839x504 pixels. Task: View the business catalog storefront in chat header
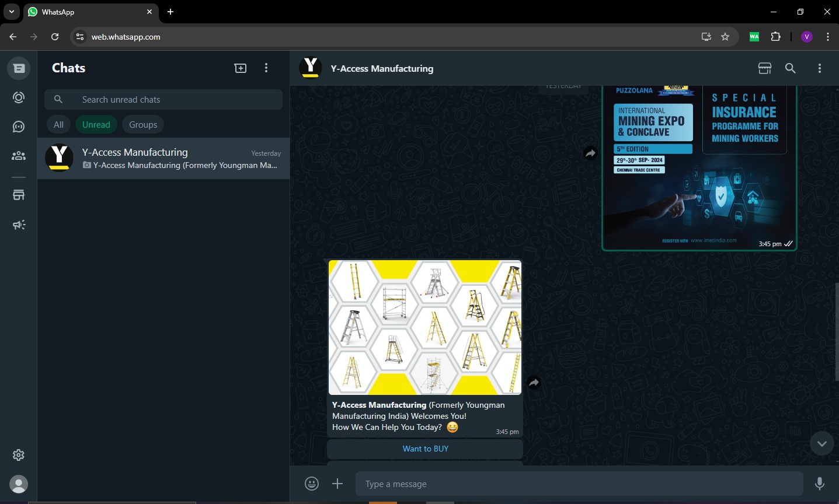765,68
